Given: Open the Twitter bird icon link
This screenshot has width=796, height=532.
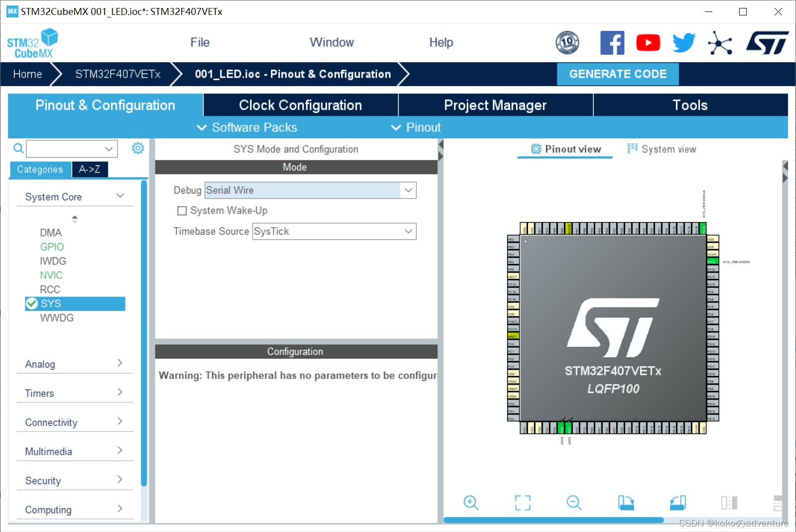Looking at the screenshot, I should click(683, 43).
